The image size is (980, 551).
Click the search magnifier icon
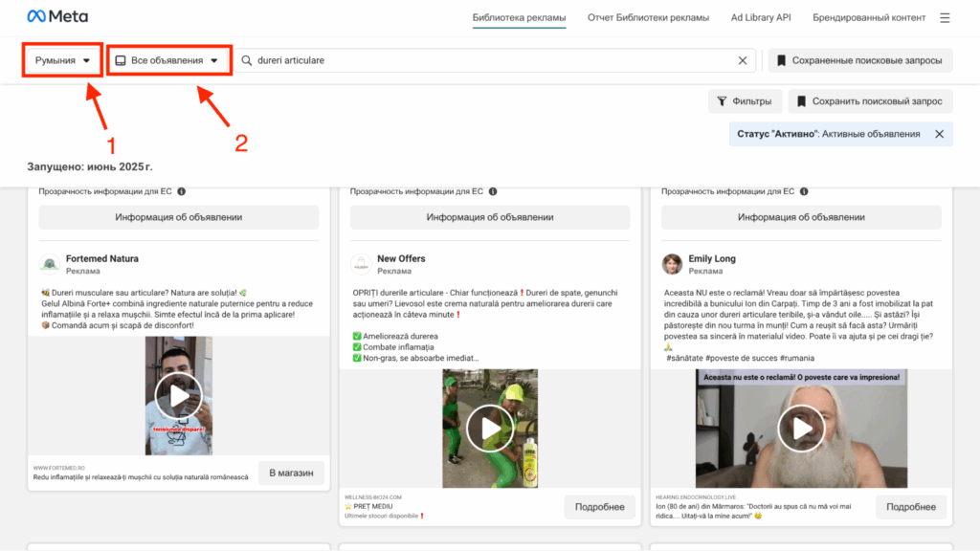[247, 60]
